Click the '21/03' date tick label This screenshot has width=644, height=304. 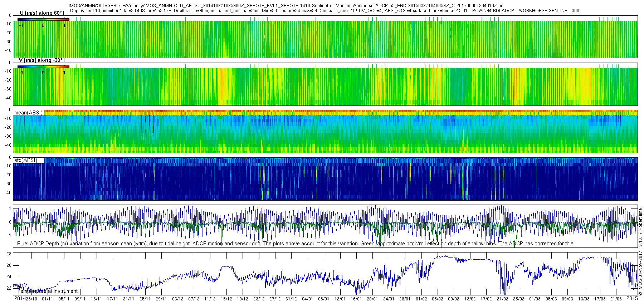(616, 299)
